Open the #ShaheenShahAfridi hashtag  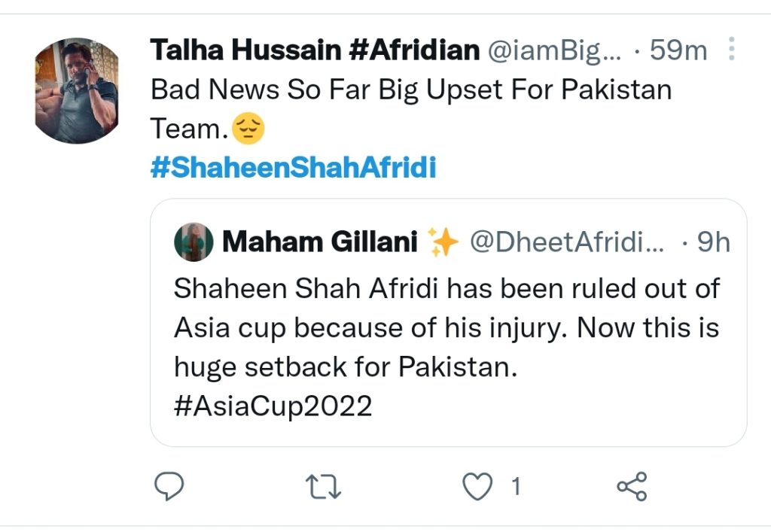294,168
